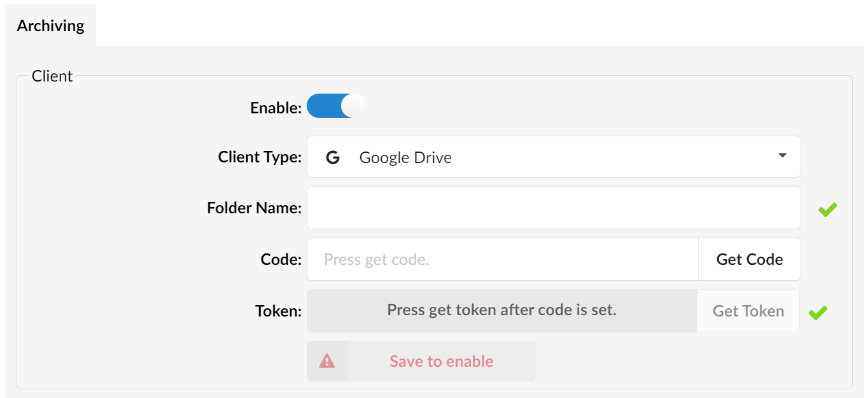Click the greyed Token field
The height and width of the screenshot is (398, 868).
[x=502, y=311]
